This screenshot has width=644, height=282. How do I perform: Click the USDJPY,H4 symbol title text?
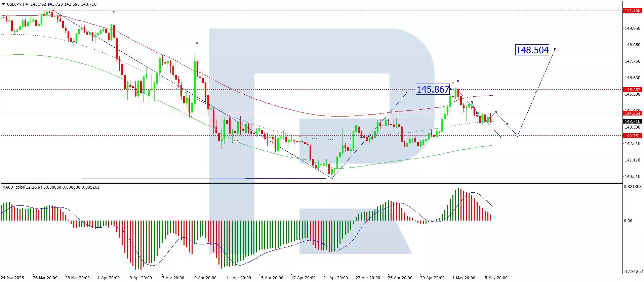pyautogui.click(x=17, y=4)
